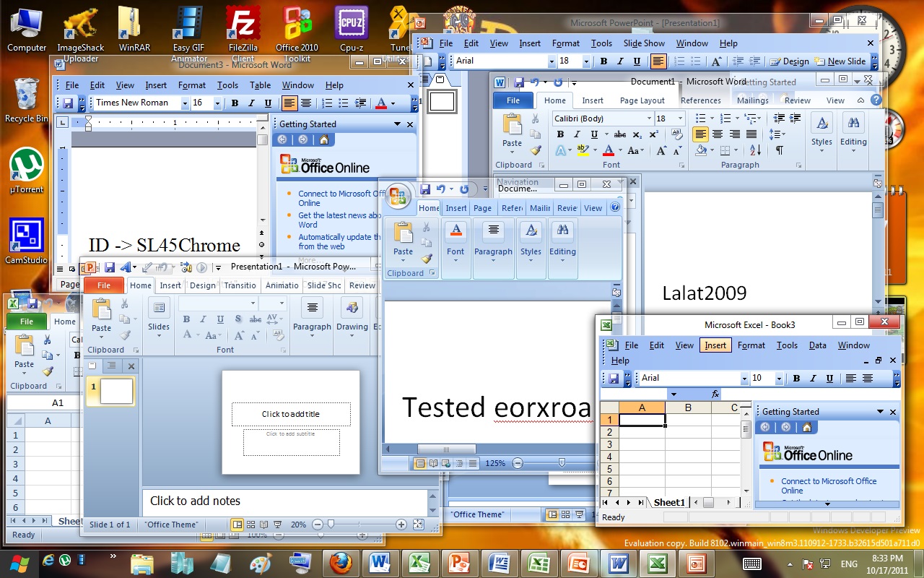The image size is (924, 578).
Task: Click Bullets icon in Word 2003 Document3 toolbar
Action: [344, 103]
